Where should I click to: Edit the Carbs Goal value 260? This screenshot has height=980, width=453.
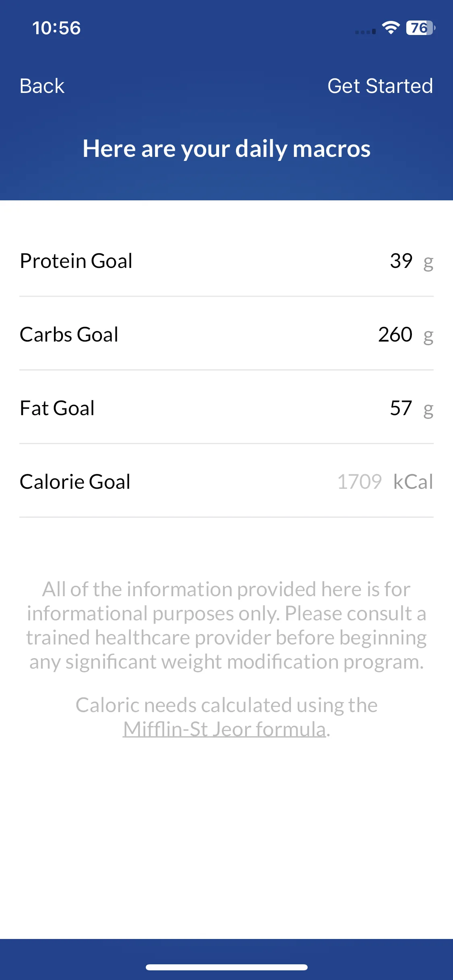(x=395, y=334)
